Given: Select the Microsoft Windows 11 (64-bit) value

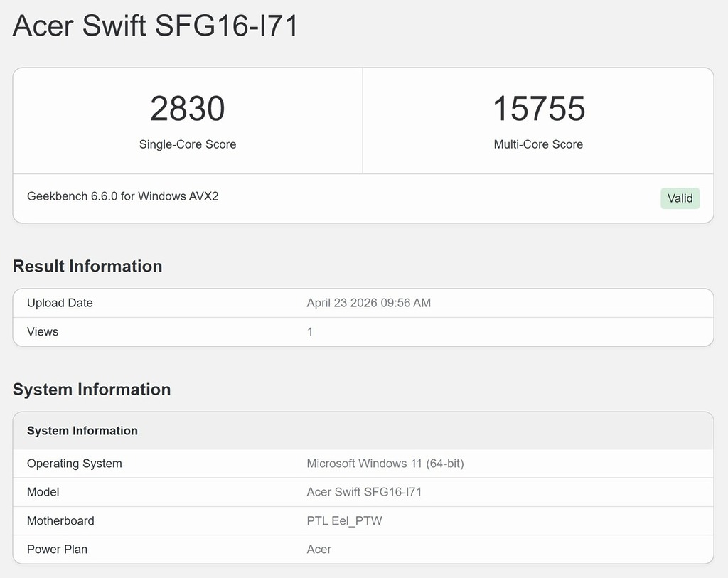Looking at the screenshot, I should tap(385, 464).
